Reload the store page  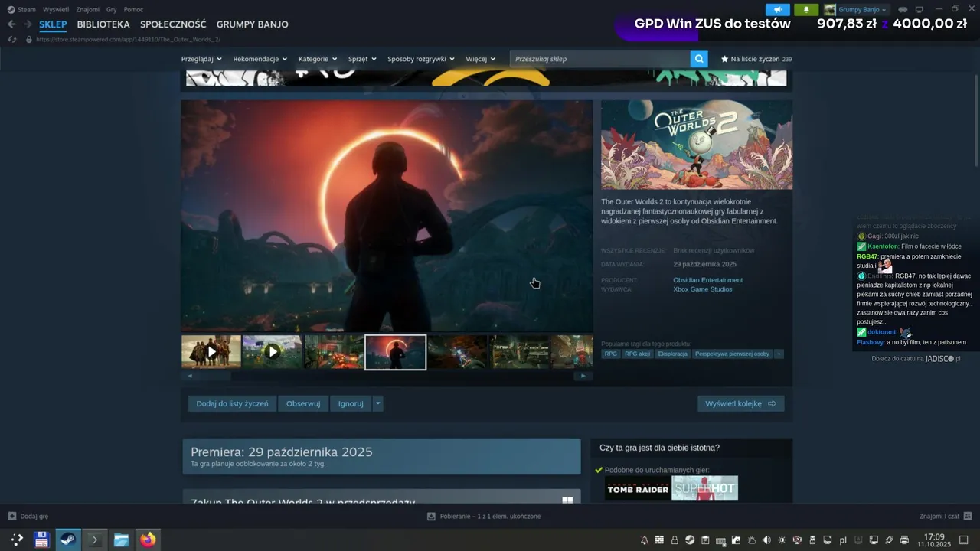[12, 39]
